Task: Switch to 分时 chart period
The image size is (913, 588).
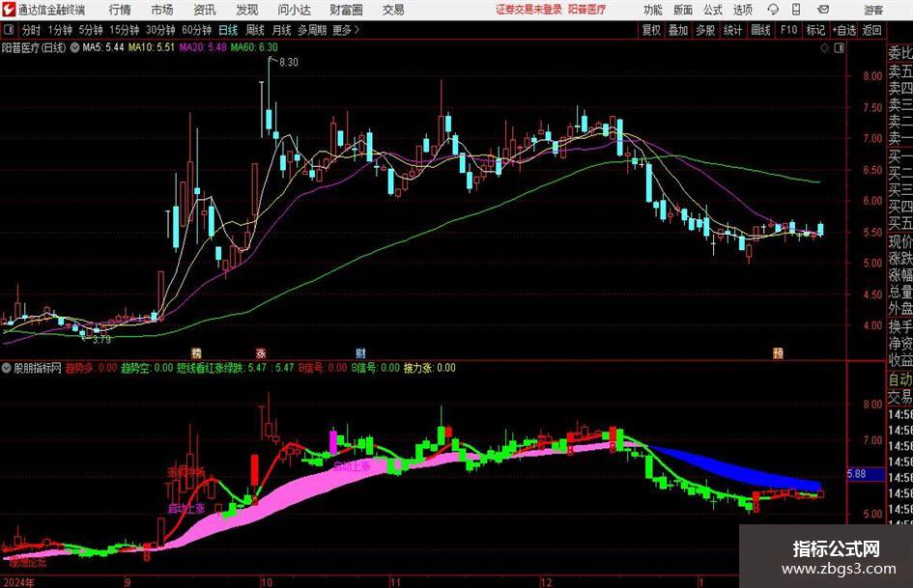Action: (x=32, y=30)
